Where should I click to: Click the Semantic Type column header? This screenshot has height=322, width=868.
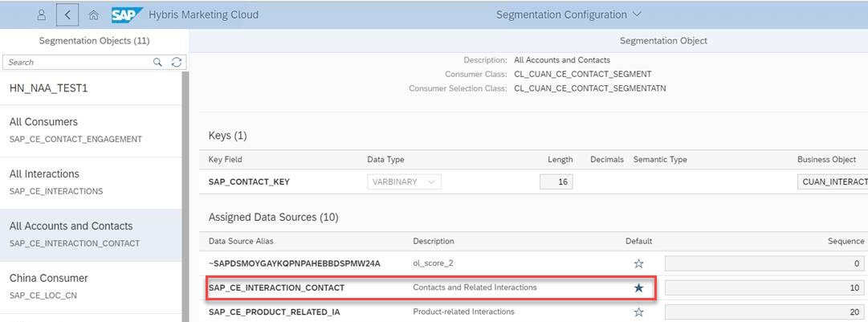pos(660,159)
